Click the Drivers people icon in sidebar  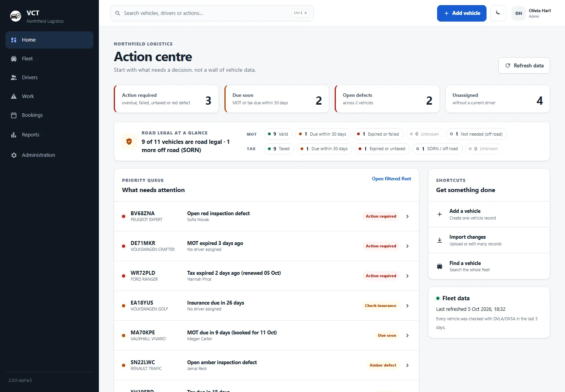click(x=14, y=78)
